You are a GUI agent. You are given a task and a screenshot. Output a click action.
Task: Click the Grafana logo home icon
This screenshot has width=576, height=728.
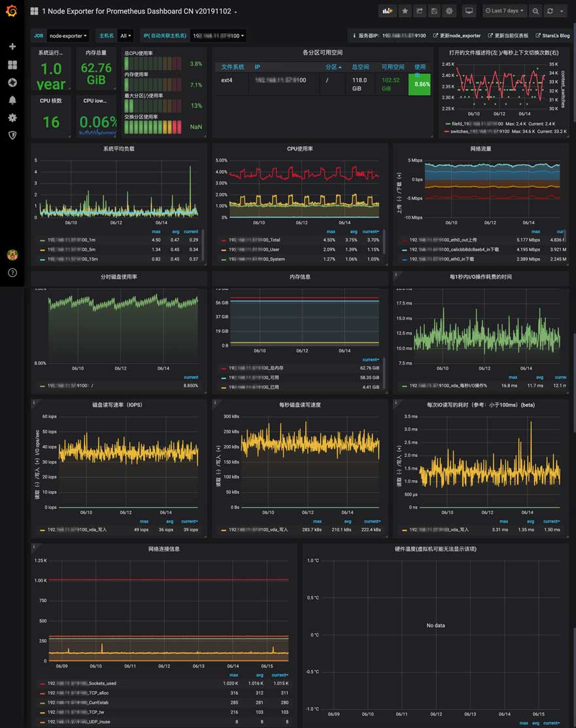[12, 11]
